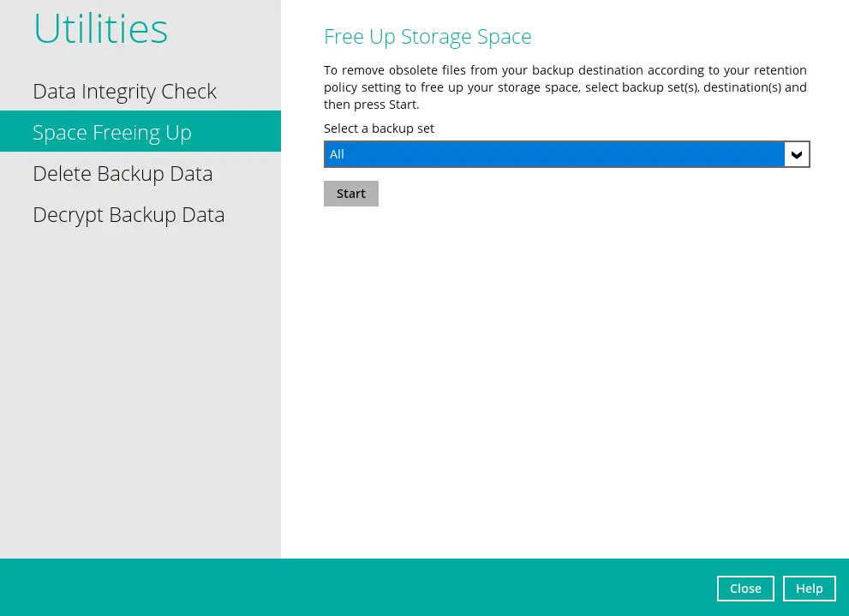Click the Close button

[x=744, y=589]
